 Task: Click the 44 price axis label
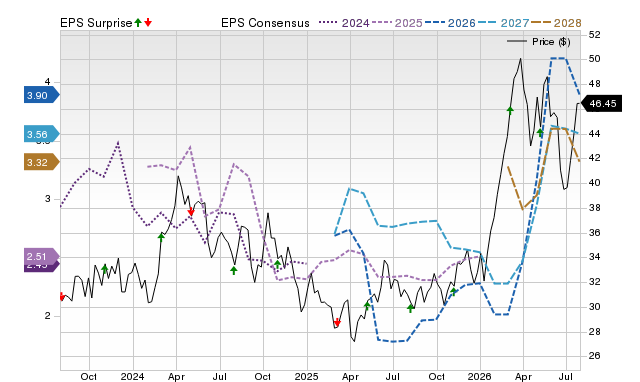pyautogui.click(x=594, y=134)
